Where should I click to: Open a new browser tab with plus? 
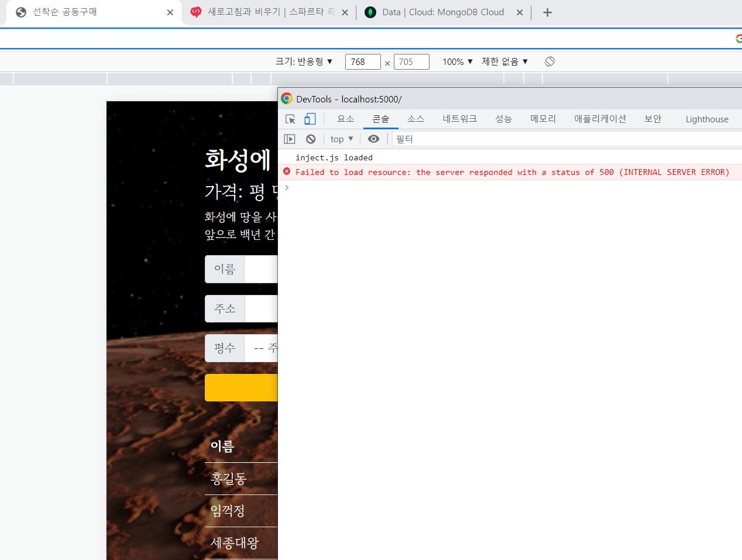point(547,12)
